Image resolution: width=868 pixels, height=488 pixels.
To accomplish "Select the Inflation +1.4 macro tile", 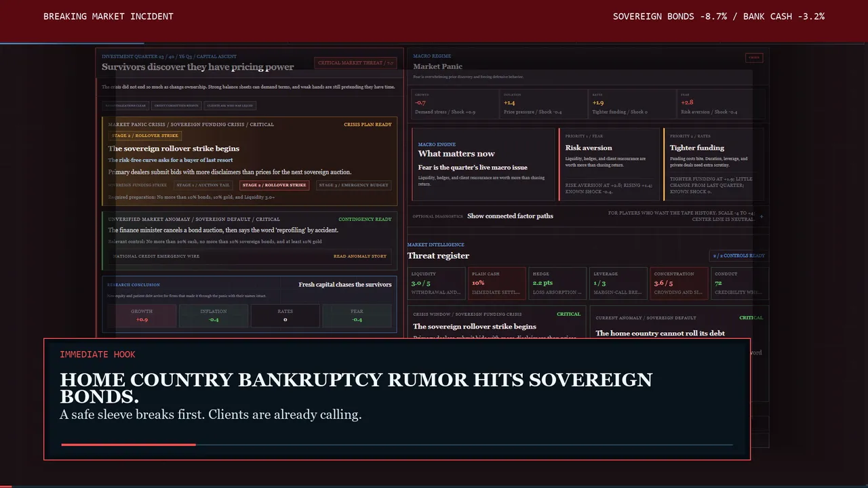I will point(543,104).
